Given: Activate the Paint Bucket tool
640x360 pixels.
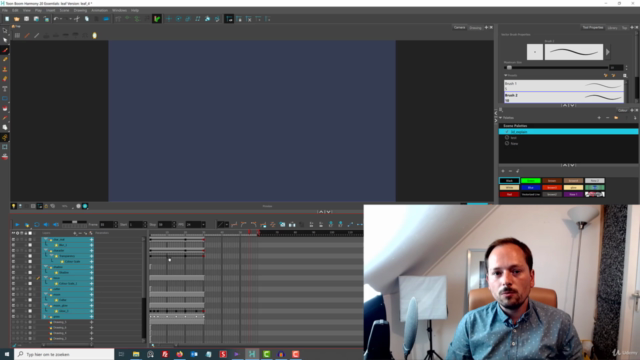Looking at the screenshot, I should (x=5, y=109).
